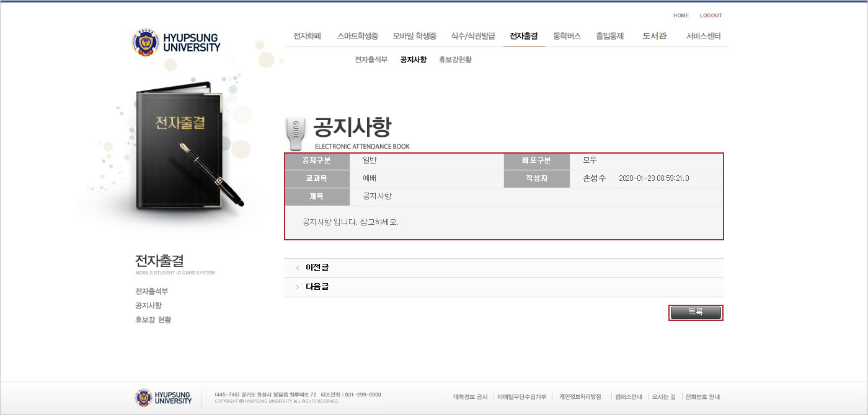The height and width of the screenshot is (415, 868).
Task: Open the 스마트학생증 menu
Action: click(357, 36)
